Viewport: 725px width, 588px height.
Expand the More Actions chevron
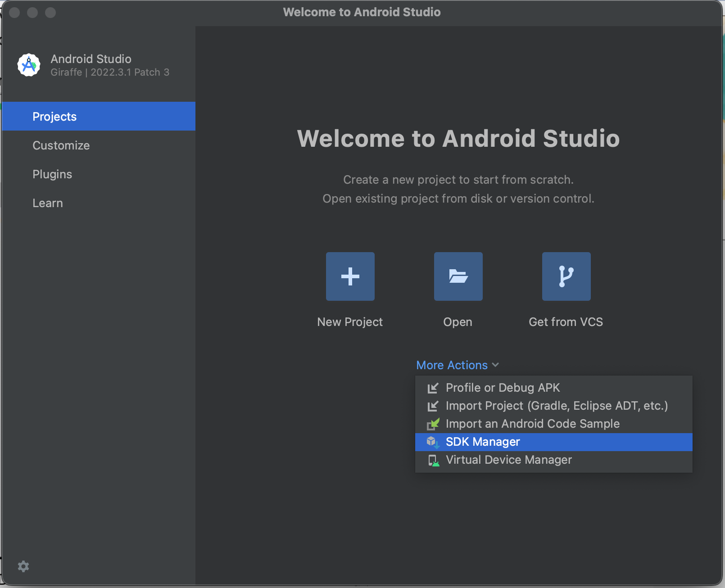point(495,365)
